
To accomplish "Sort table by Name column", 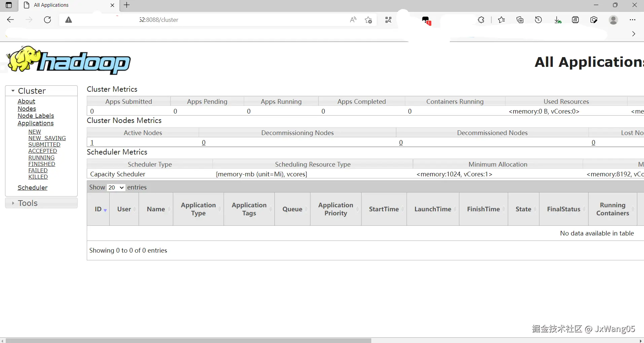I will (x=156, y=209).
